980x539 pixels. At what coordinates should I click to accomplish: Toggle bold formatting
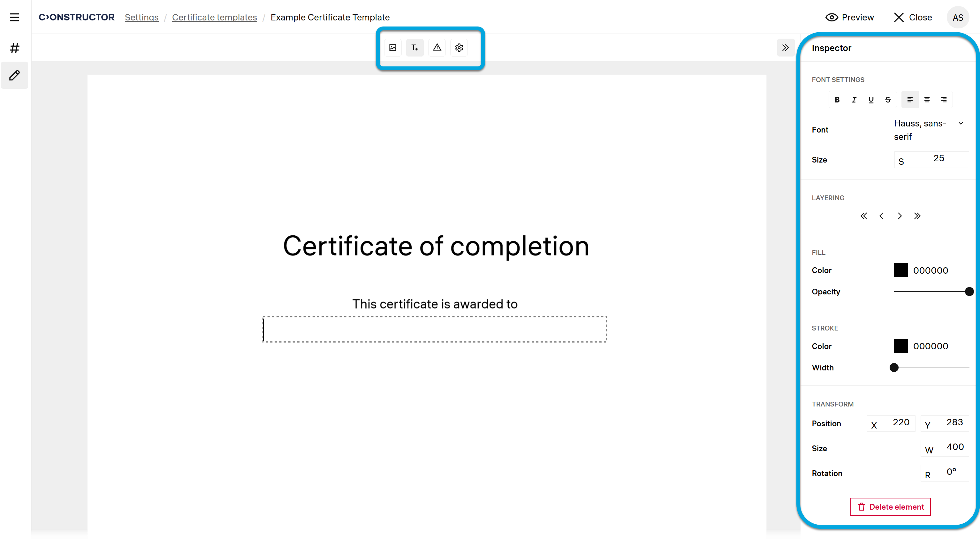[x=837, y=100]
